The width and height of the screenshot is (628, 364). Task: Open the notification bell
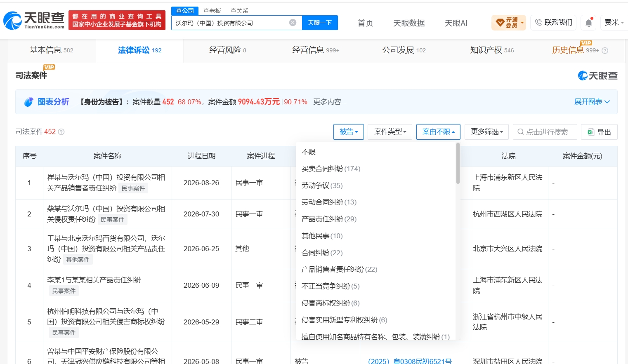(x=589, y=22)
